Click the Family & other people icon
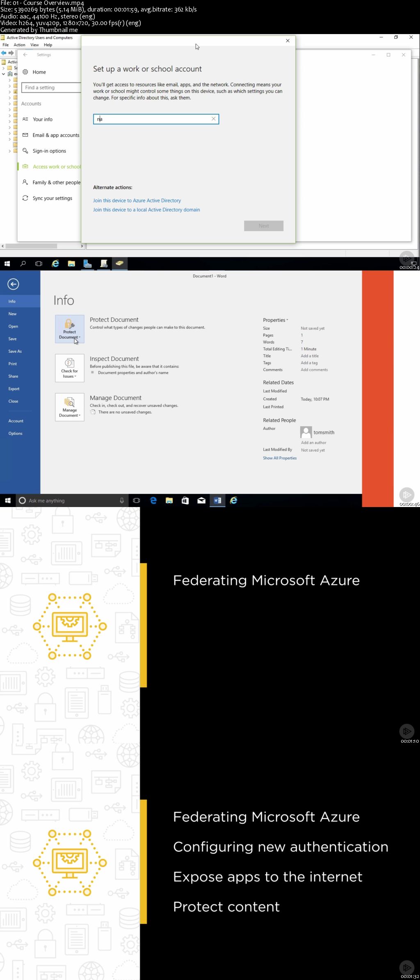The width and height of the screenshot is (420, 980). tap(25, 182)
